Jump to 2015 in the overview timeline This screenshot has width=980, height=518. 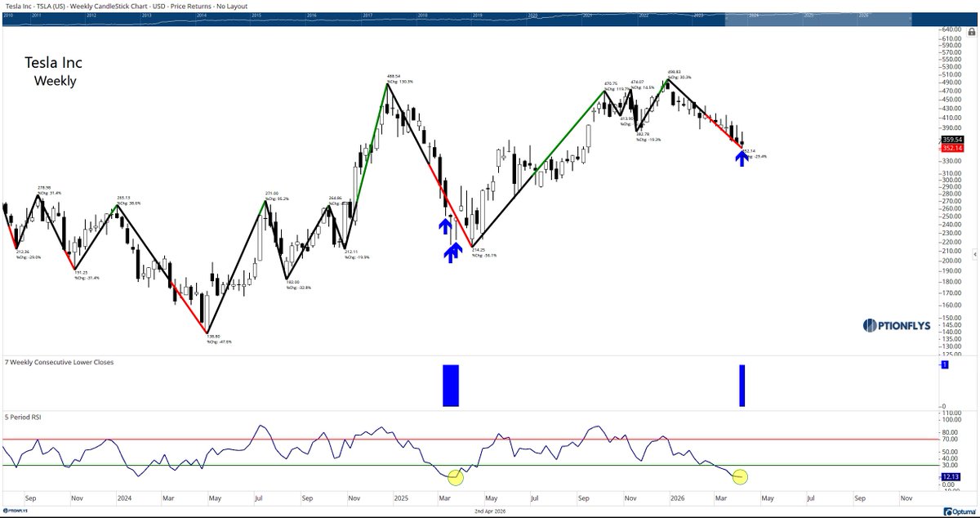256,16
